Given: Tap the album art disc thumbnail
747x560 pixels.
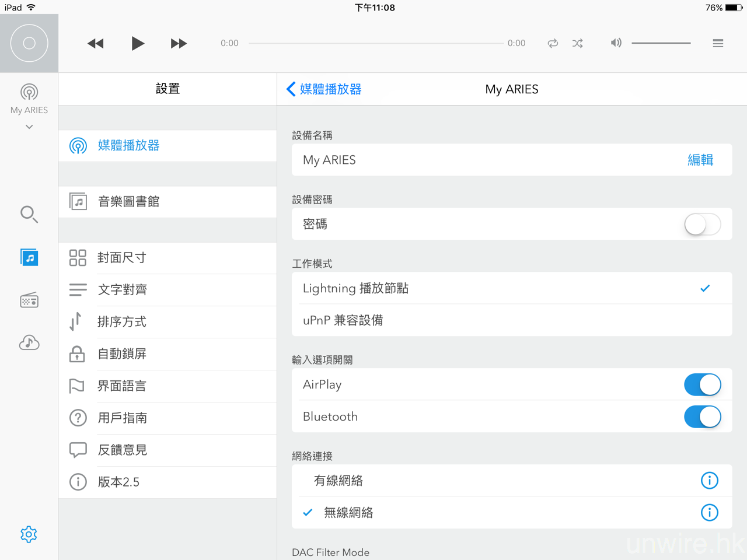Looking at the screenshot, I should coord(29,43).
